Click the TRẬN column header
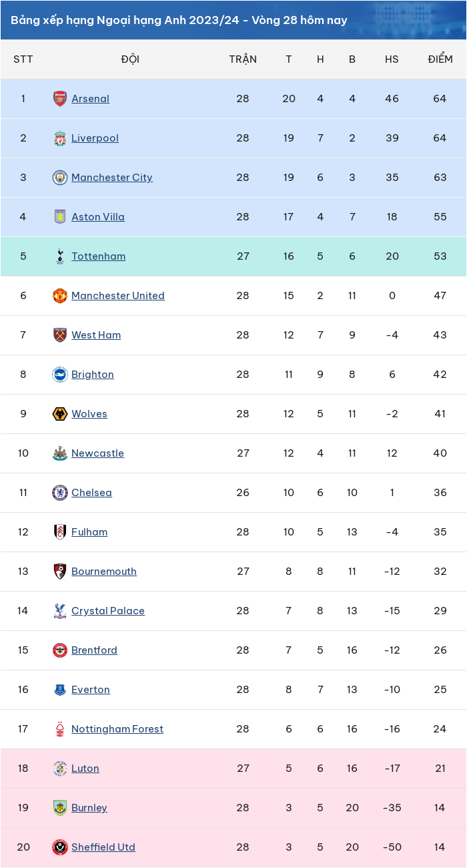The height and width of the screenshot is (868, 467). (243, 59)
